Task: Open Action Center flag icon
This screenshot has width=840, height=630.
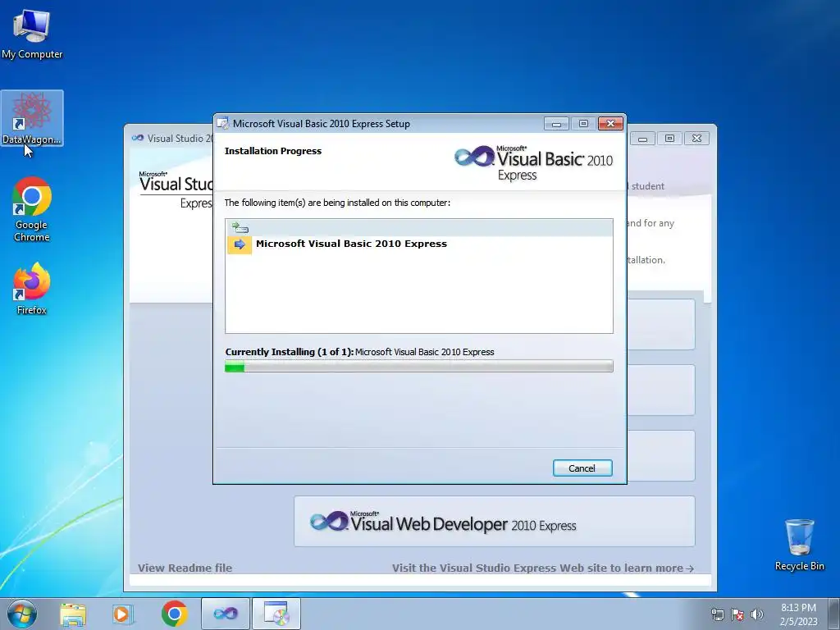Action: point(737,614)
